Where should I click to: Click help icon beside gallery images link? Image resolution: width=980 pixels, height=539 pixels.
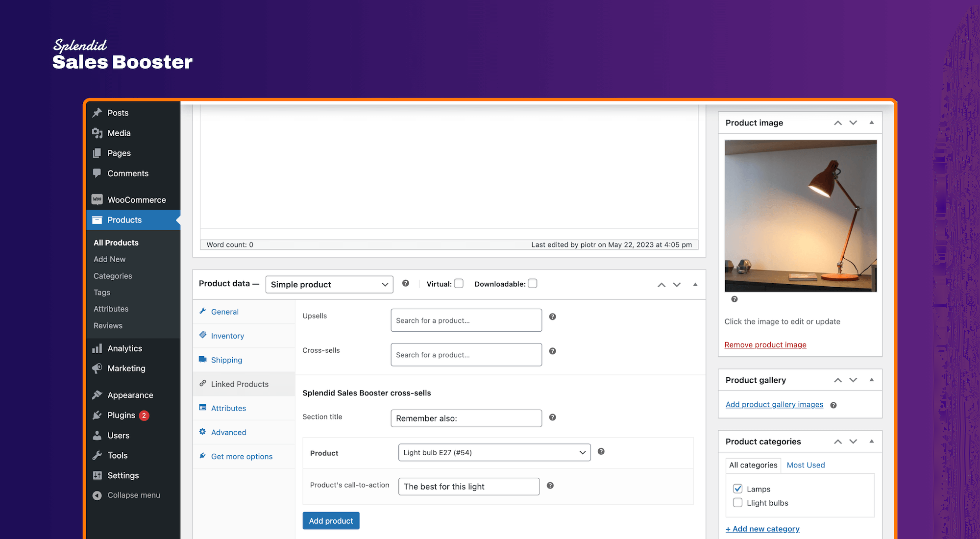(x=833, y=405)
